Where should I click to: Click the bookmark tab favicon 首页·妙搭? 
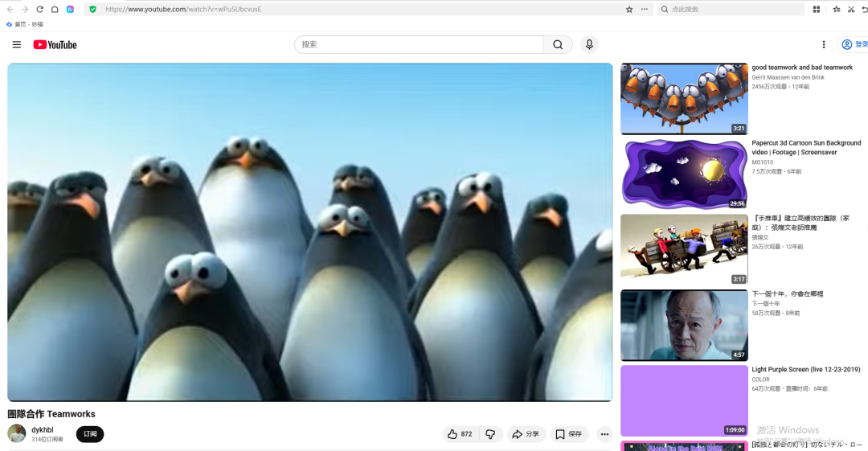(9, 24)
